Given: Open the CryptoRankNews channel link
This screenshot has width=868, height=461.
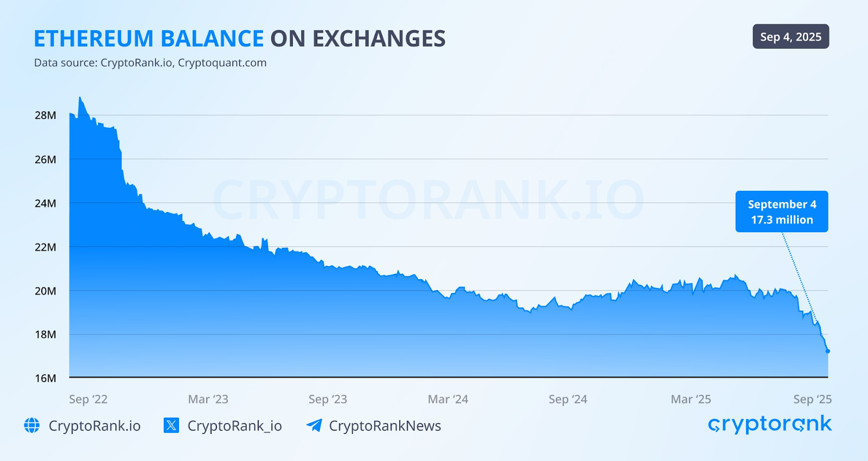Looking at the screenshot, I should (385, 426).
